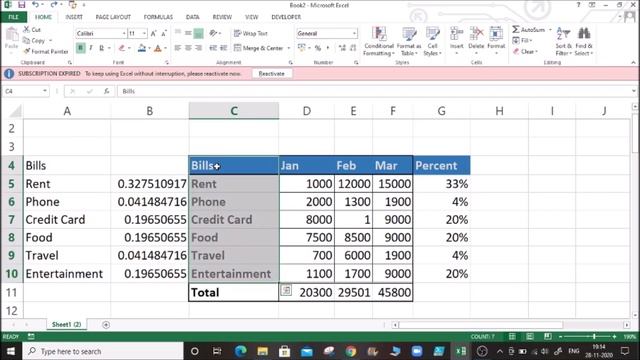The width and height of the screenshot is (640, 360).
Task: Toggle Merge & Center
Action: 258,48
